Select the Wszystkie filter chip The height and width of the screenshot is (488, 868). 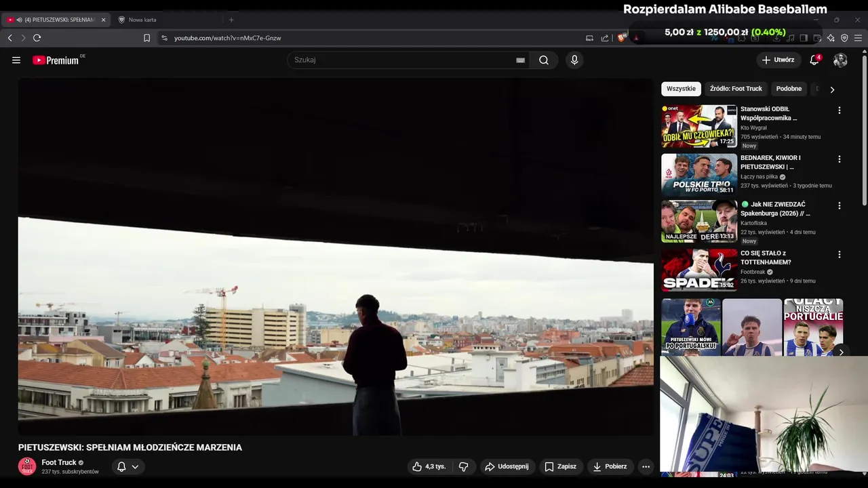coord(681,89)
